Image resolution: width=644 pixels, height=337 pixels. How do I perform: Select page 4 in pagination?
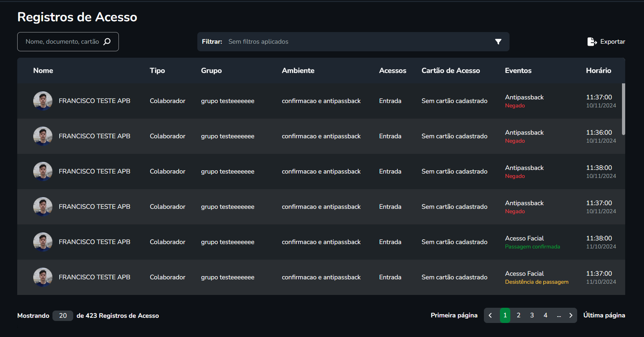click(545, 315)
